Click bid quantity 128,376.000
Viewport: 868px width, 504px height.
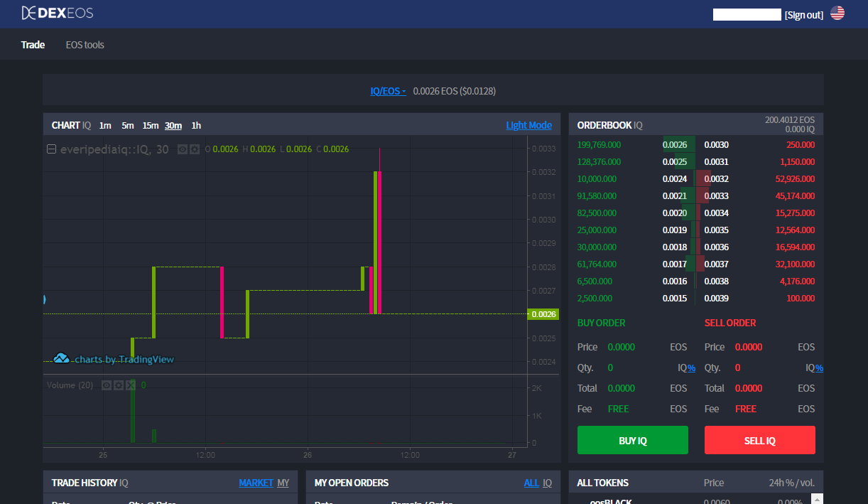599,162
